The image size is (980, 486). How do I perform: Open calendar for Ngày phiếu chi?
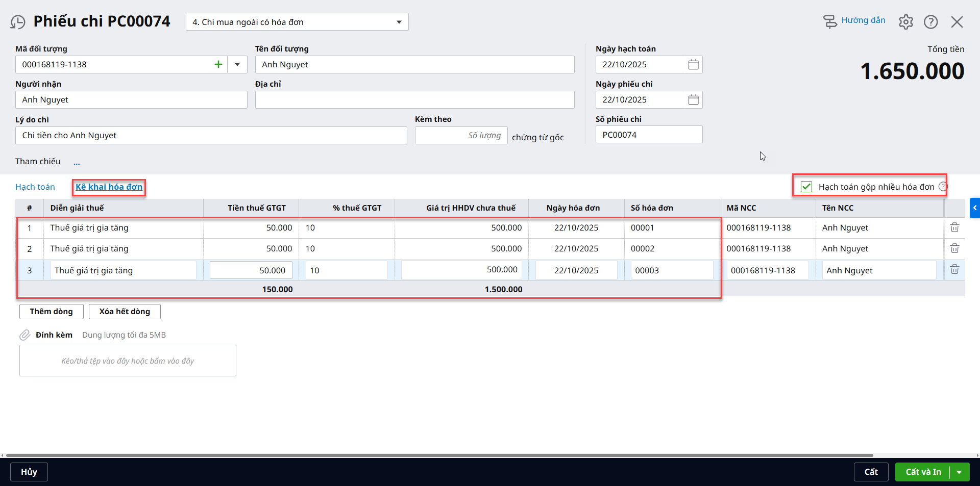[x=693, y=99]
